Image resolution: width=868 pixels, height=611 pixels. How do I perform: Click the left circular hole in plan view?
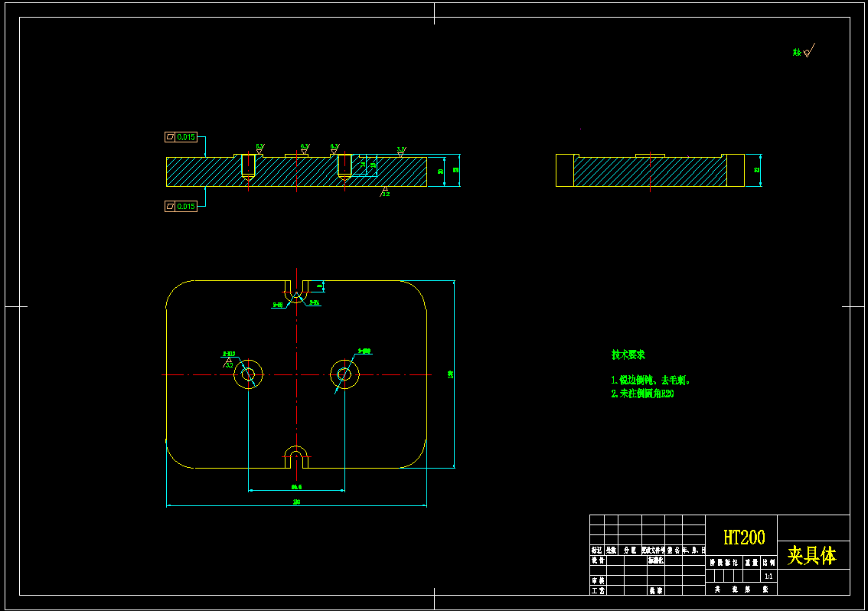coord(249,374)
